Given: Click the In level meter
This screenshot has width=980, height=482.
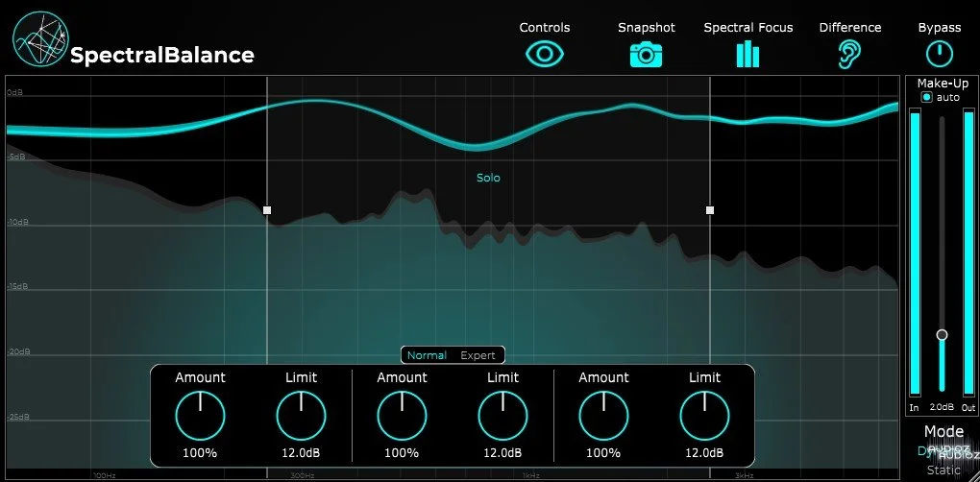Looking at the screenshot, I should 916,253.
